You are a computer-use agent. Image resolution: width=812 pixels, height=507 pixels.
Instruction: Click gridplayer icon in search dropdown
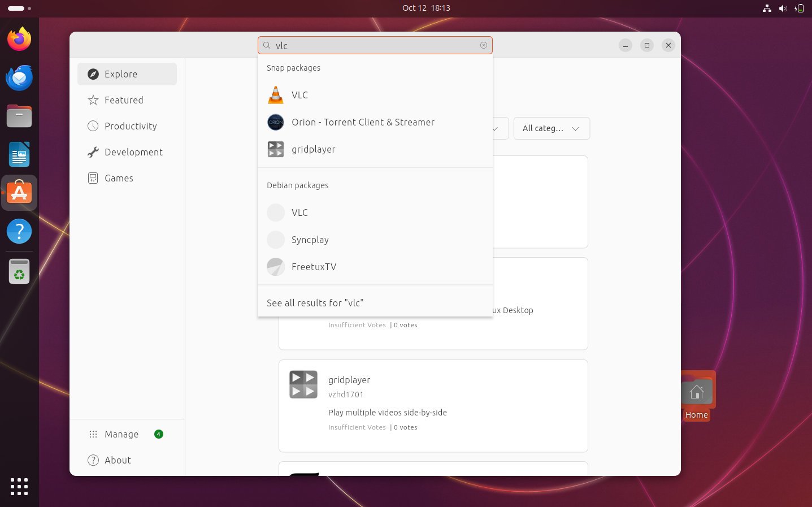point(275,149)
